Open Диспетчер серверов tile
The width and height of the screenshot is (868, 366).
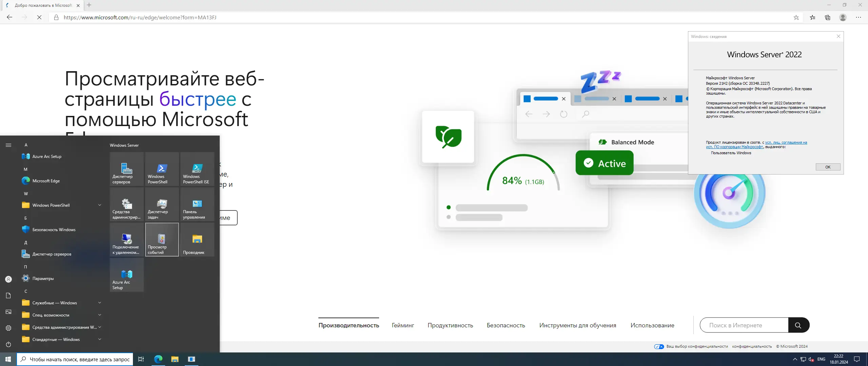(126, 169)
